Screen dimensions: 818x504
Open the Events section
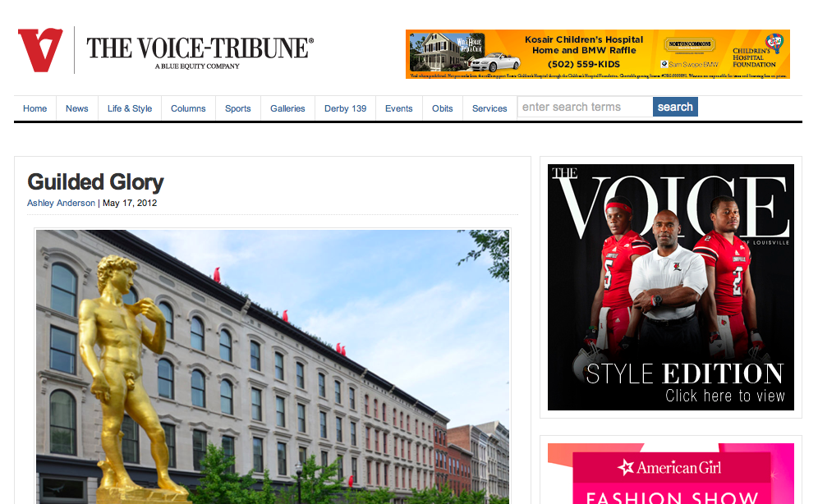(x=399, y=108)
